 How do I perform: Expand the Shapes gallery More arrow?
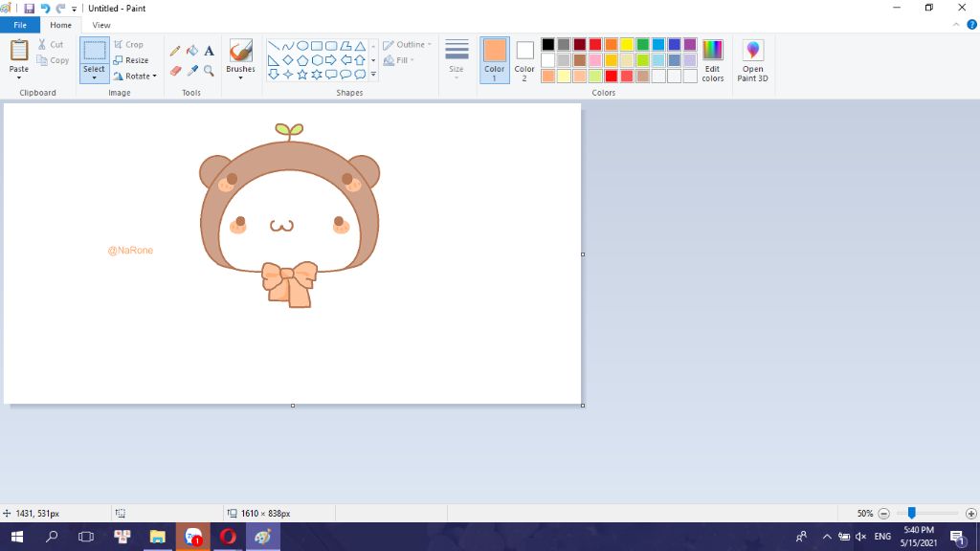(374, 75)
